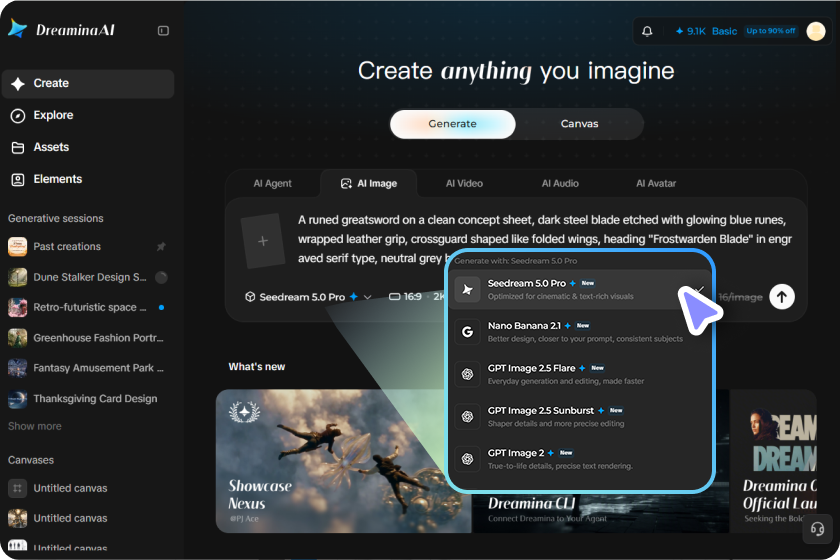Image resolution: width=840 pixels, height=560 pixels.
Task: Open the Seedream 5.0 Pro model dropdown
Action: (x=308, y=297)
